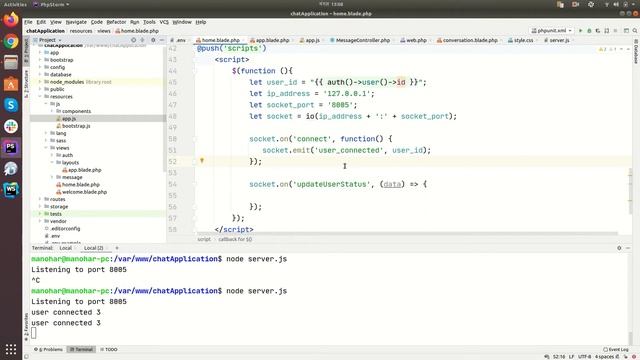Screen dimensions: 640x360
Task: Start debugging with the green bug icon
Action: click(589, 31)
